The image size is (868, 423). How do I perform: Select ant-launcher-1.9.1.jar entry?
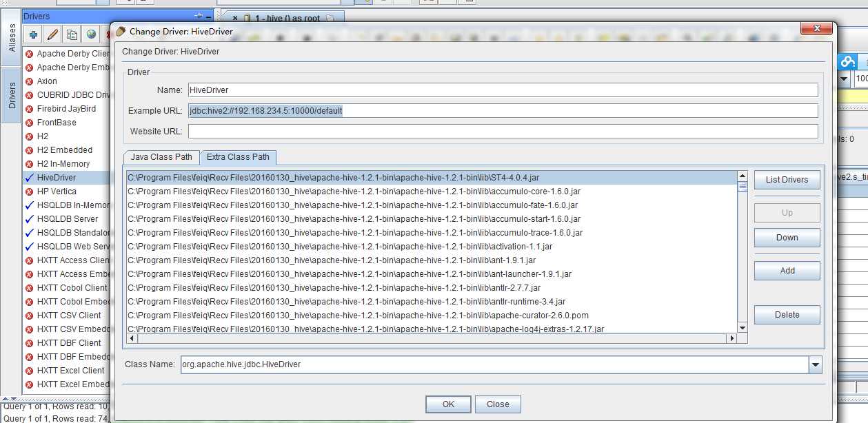coord(432,274)
